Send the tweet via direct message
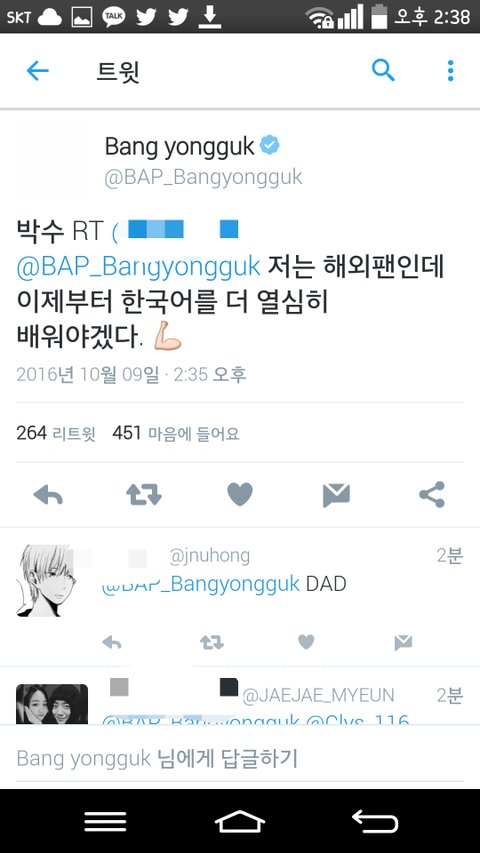 pyautogui.click(x=336, y=495)
